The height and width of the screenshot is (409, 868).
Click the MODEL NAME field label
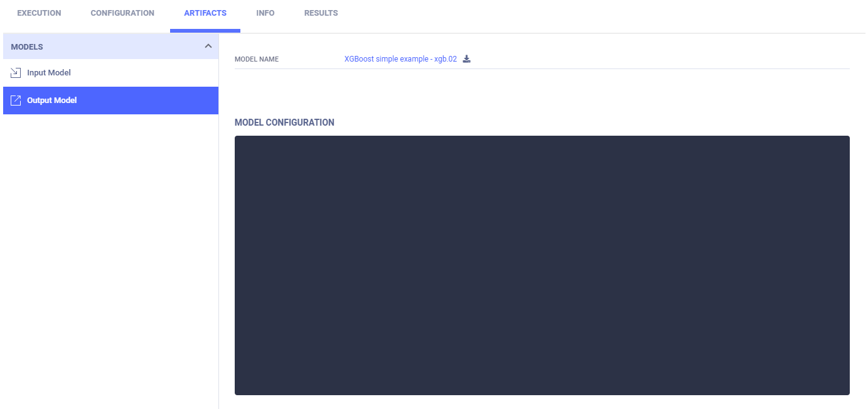257,60
